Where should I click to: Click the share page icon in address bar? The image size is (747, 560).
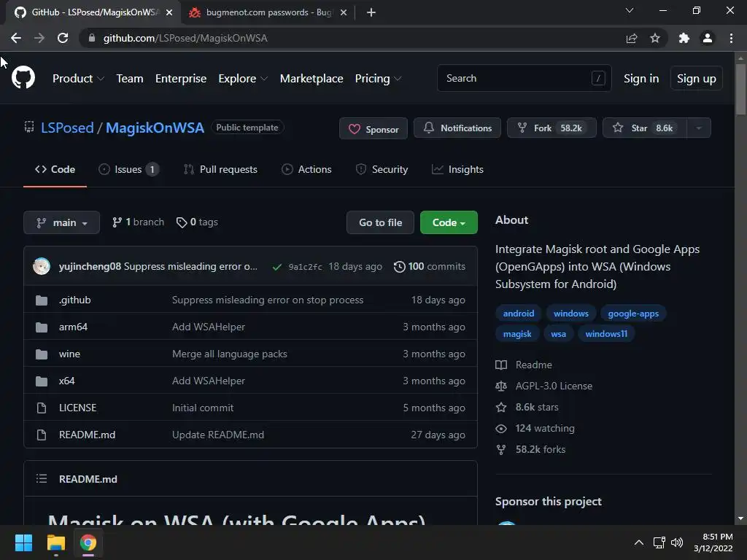coord(632,38)
